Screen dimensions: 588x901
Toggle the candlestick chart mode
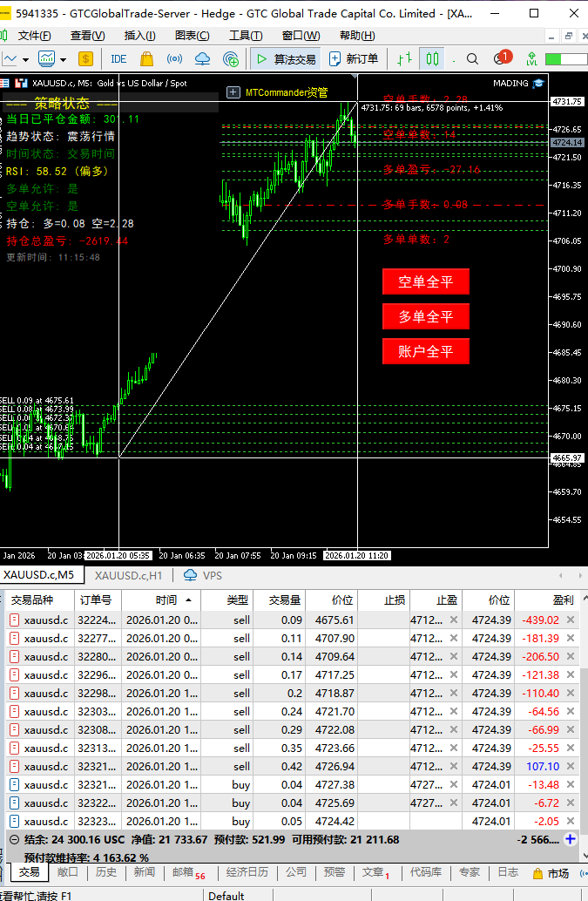432,58
